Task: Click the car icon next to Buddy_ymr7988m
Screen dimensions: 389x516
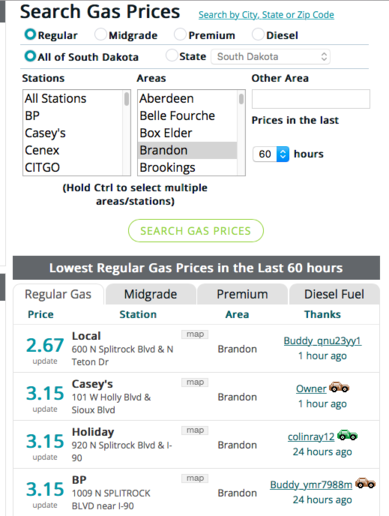Action: [x=365, y=483]
